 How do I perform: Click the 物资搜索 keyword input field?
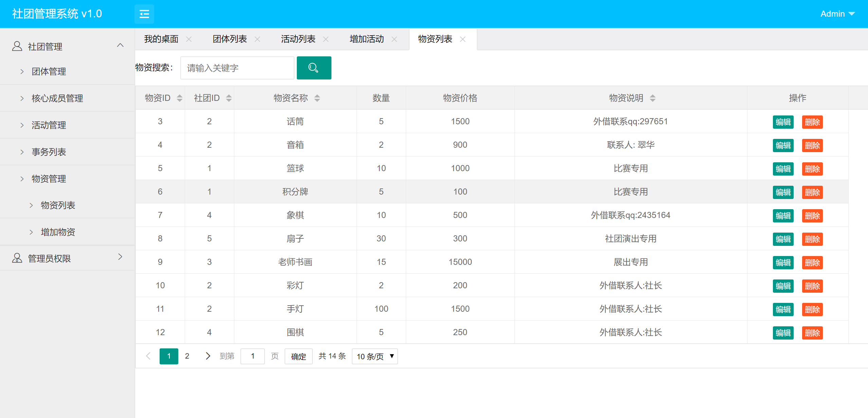point(237,68)
